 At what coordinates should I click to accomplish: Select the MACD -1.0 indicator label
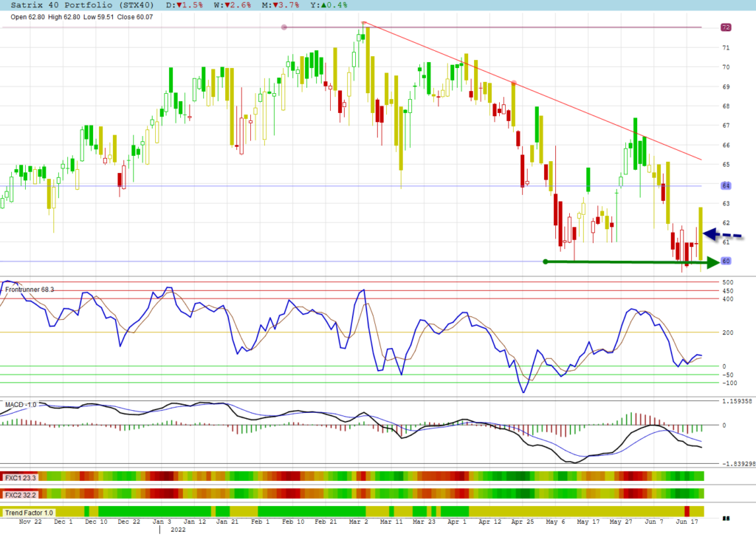[21, 404]
